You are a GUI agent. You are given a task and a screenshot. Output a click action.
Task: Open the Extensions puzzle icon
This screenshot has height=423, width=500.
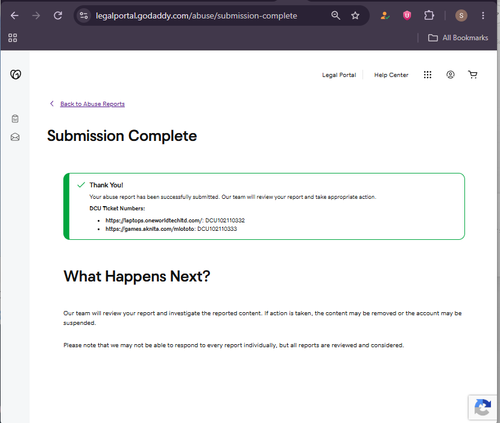point(429,15)
